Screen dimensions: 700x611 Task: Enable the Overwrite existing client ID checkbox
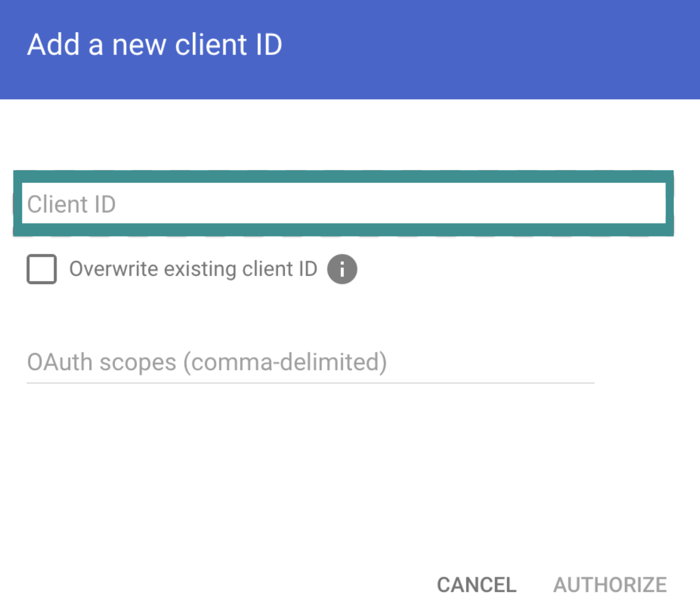click(x=41, y=269)
